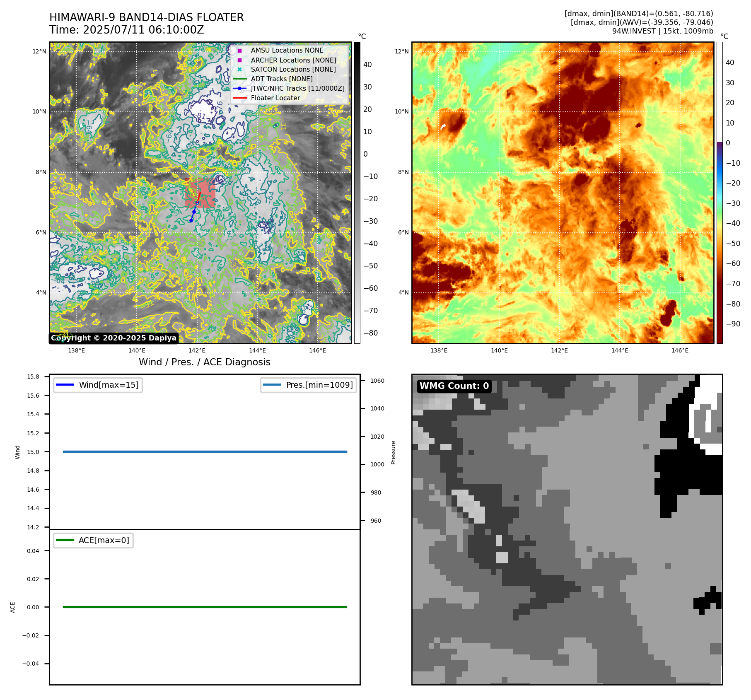Image resolution: width=751 pixels, height=700 pixels.
Task: Click the blue horizontal wind/pressure line
Action: click(x=205, y=451)
